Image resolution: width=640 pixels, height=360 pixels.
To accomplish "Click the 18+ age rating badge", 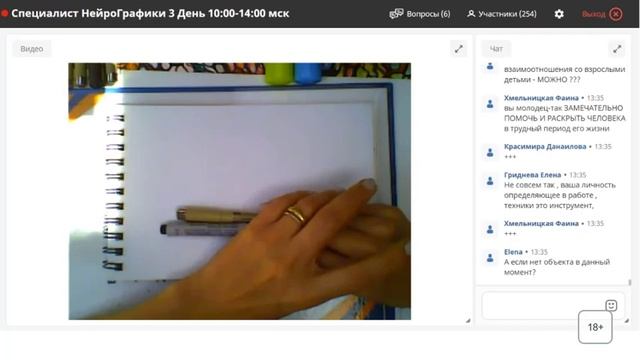I will click(x=595, y=327).
